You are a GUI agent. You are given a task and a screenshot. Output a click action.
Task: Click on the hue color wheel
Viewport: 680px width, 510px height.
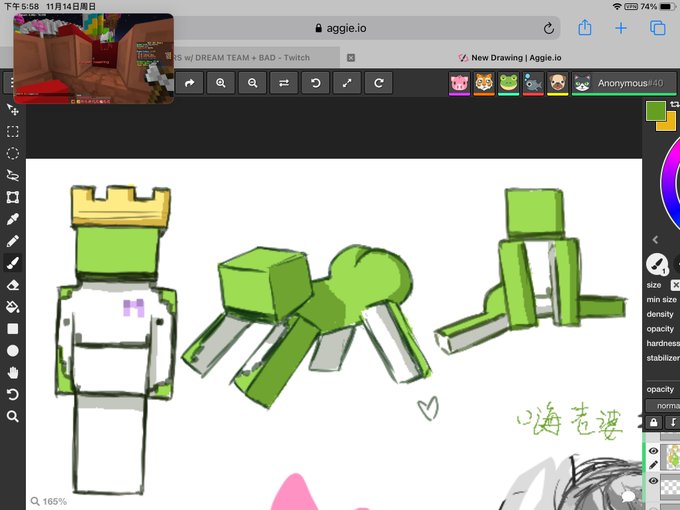coord(667,182)
